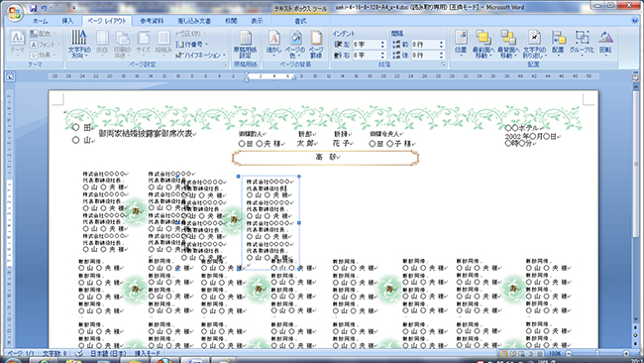
Task: Open the テーマ (Themes) gallery icon
Action: [17, 44]
